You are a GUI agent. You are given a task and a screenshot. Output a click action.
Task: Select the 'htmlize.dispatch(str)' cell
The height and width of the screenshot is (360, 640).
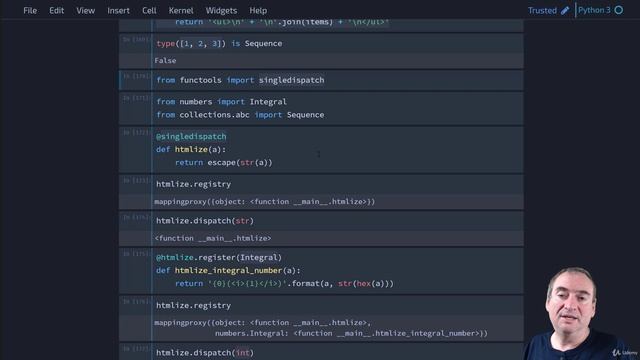coord(339,221)
